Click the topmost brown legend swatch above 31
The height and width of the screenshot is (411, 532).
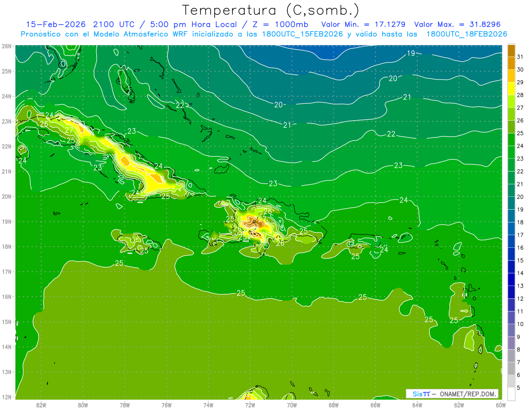(511, 51)
